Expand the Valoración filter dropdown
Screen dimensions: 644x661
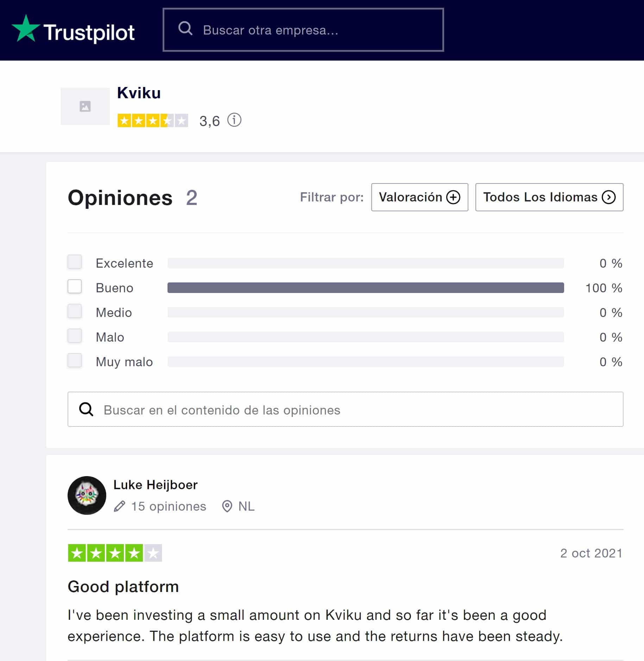point(419,197)
